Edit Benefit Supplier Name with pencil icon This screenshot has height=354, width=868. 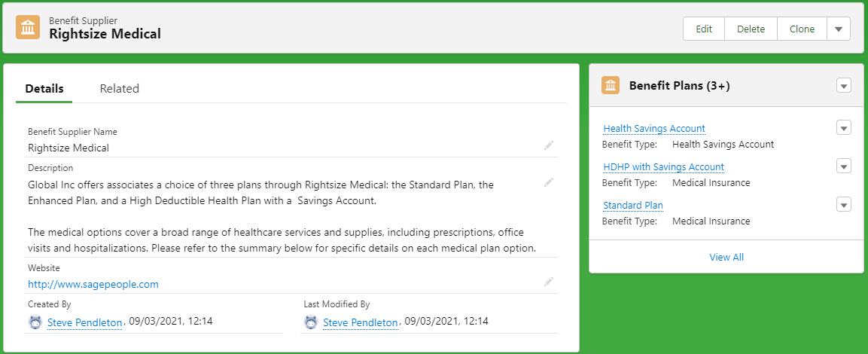point(549,145)
